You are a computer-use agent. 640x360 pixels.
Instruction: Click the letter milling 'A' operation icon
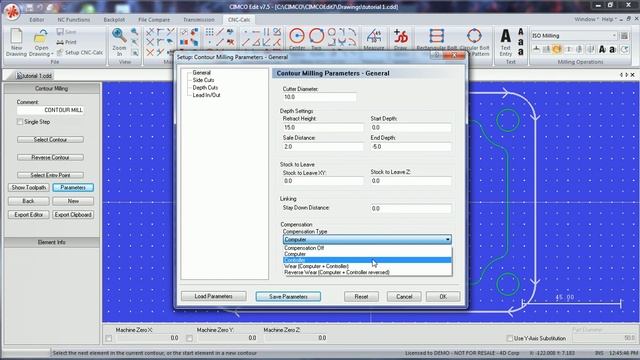[602, 49]
